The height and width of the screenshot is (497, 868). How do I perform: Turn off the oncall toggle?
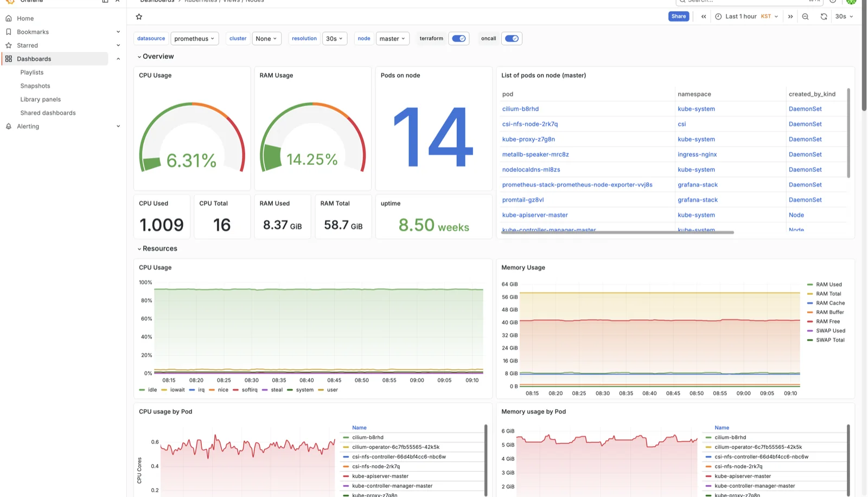tap(511, 38)
